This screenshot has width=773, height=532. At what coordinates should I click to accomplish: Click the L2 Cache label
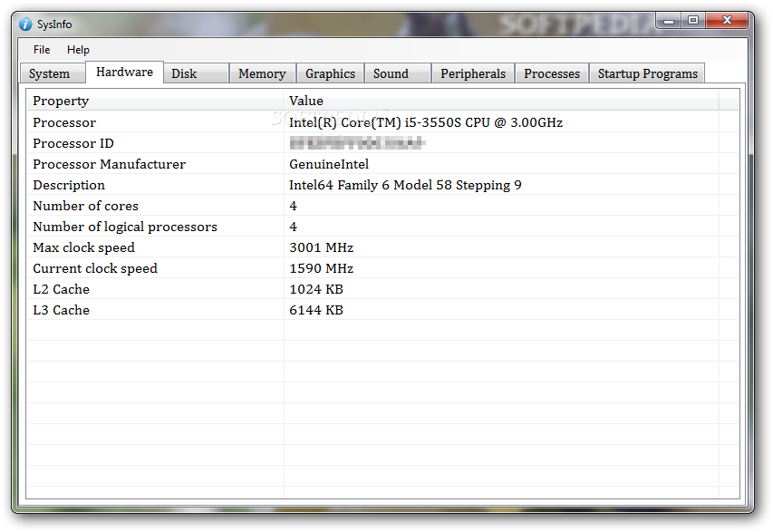[61, 289]
